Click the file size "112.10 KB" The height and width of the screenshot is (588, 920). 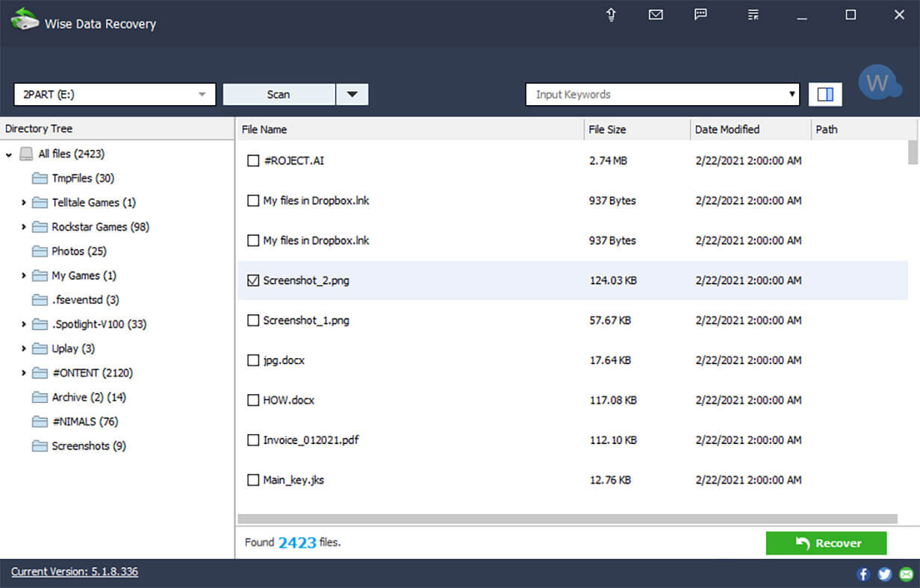pyautogui.click(x=613, y=440)
